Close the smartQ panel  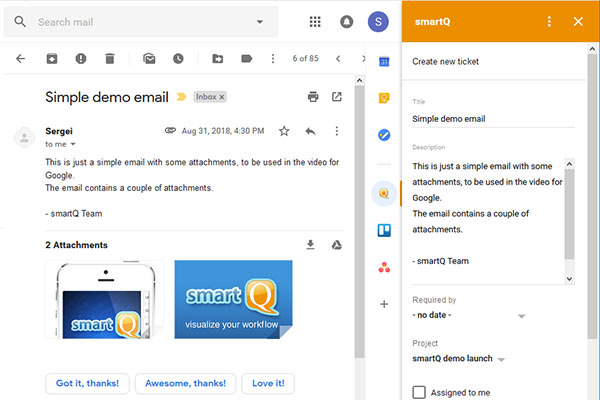pyautogui.click(x=578, y=21)
